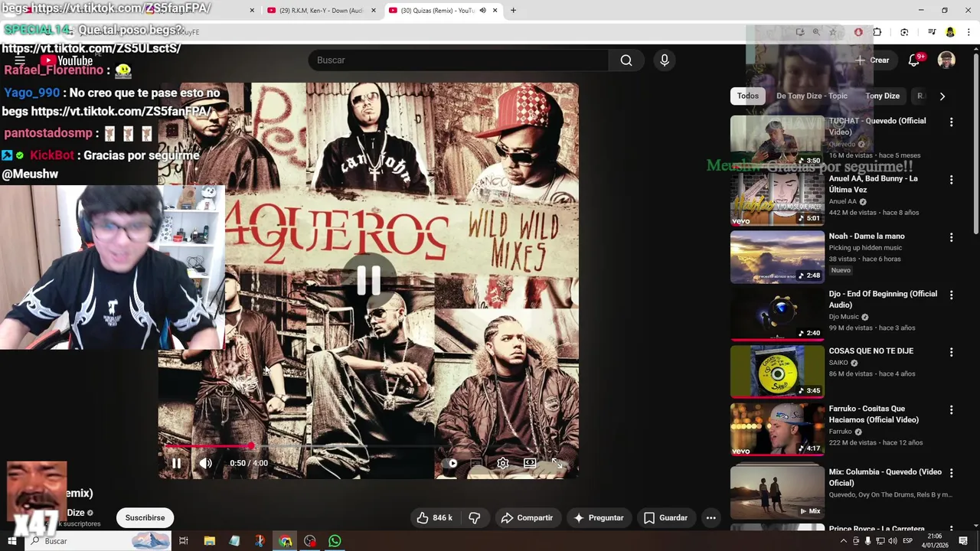Viewport: 980px width, 551px height.
Task: Click the Preguntar button
Action: point(599,518)
